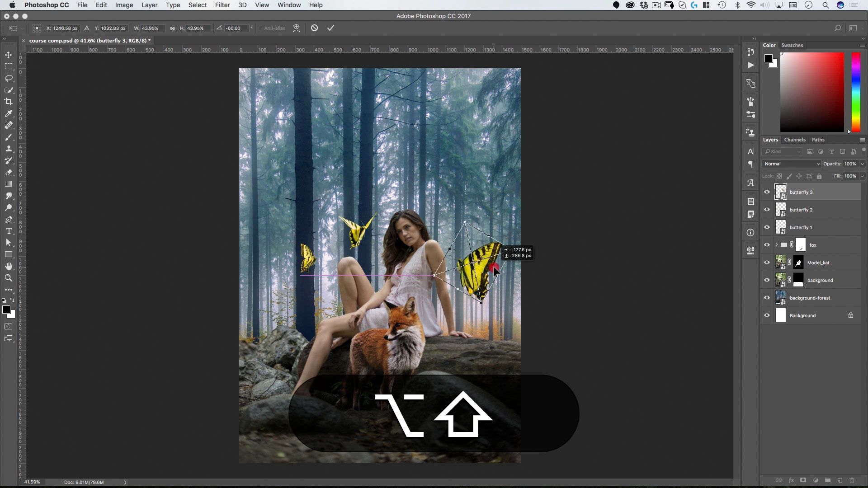Hide the background-forest layer
The image size is (868, 488).
tap(767, 298)
